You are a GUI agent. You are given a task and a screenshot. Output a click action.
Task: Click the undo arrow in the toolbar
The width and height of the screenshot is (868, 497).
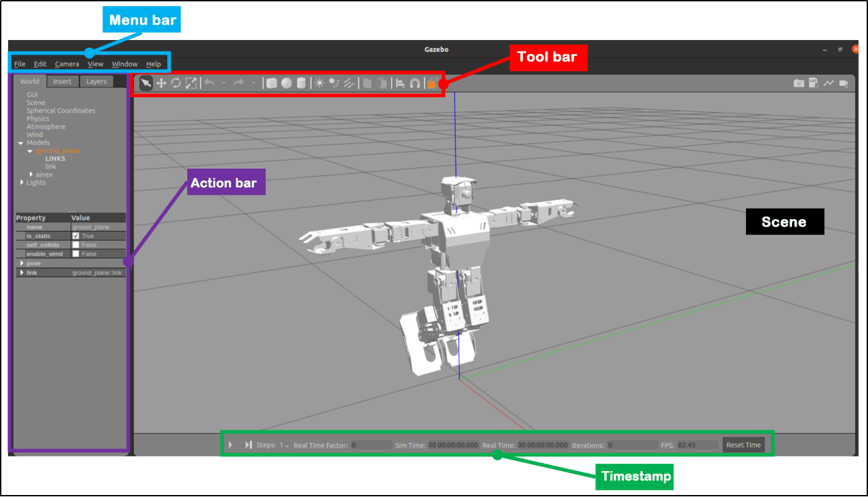[x=209, y=83]
